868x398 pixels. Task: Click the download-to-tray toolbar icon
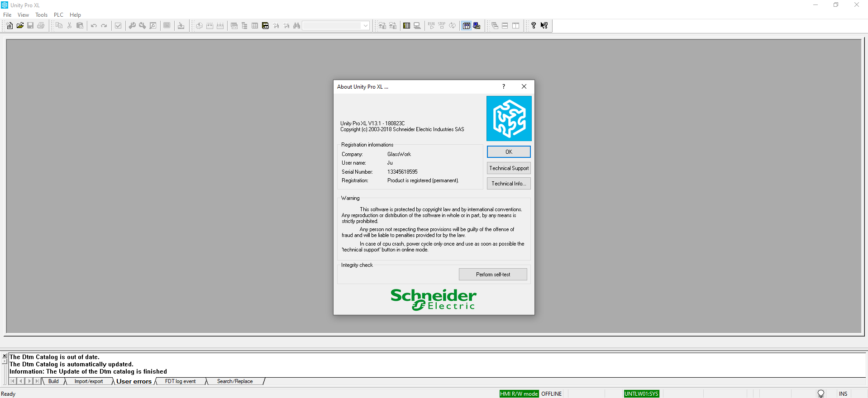[x=181, y=26]
